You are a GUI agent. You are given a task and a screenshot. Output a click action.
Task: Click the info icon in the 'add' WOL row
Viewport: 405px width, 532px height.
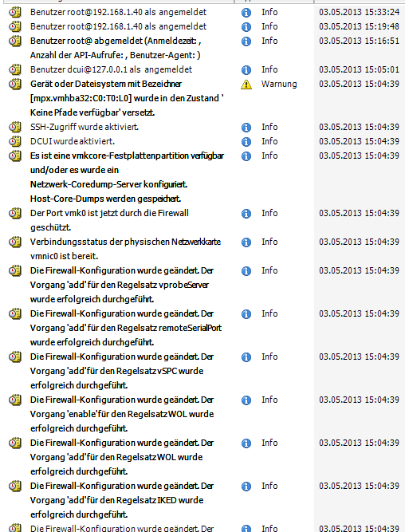click(x=246, y=443)
